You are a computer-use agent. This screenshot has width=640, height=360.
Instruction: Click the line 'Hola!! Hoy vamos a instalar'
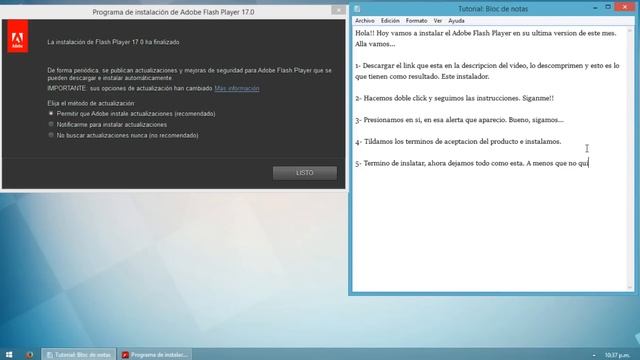click(x=485, y=33)
